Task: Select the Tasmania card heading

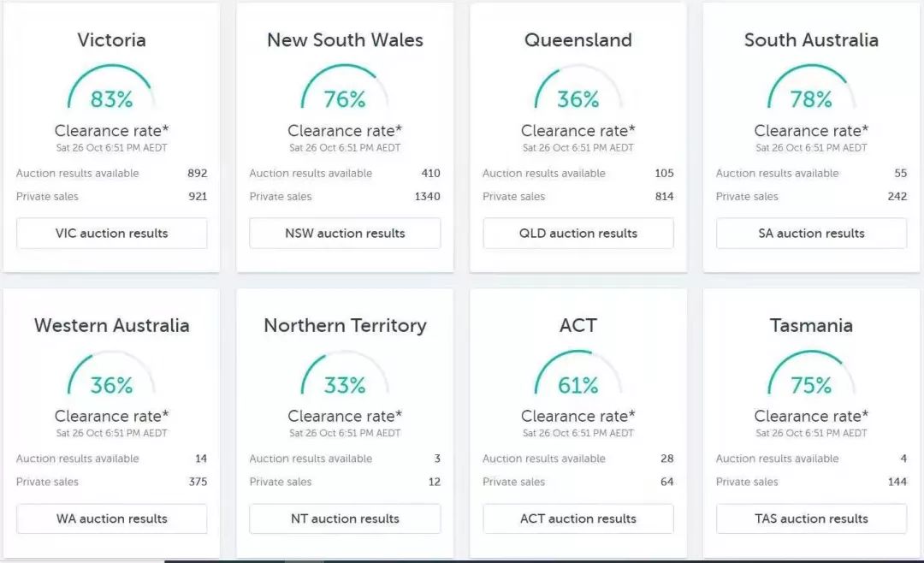Action: tap(811, 325)
